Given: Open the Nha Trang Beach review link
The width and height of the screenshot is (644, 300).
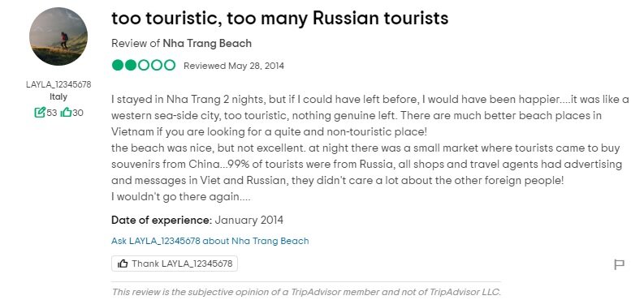Looking at the screenshot, I should pyautogui.click(x=207, y=44).
